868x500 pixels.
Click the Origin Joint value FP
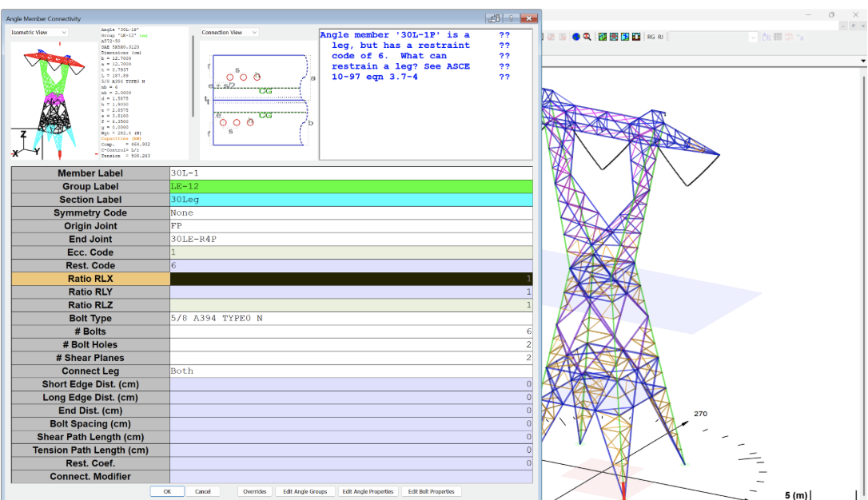click(351, 226)
